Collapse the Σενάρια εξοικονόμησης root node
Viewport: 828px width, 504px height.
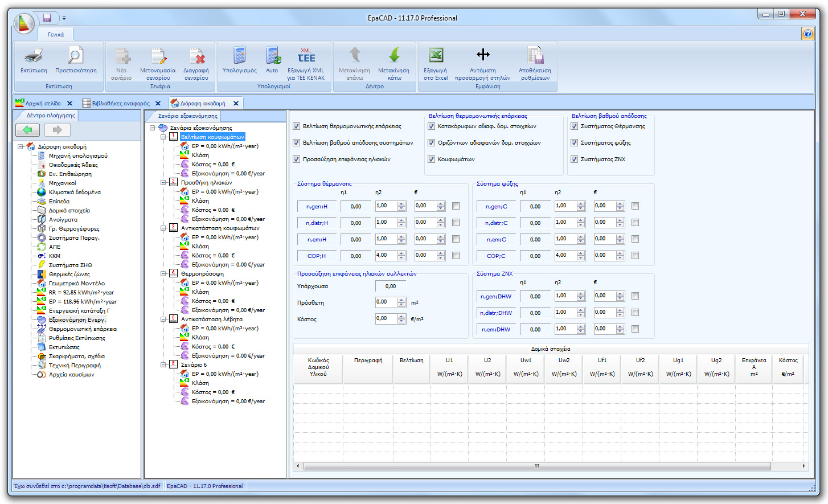click(151, 128)
